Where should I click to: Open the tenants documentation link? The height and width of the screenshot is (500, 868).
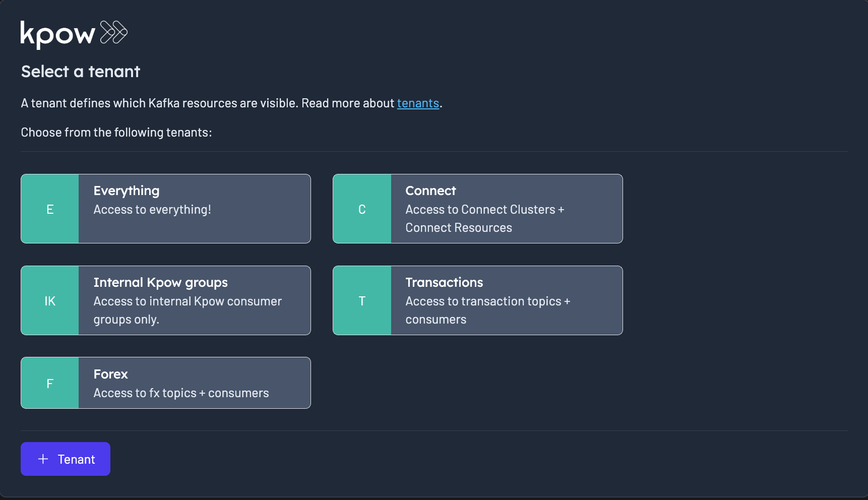point(418,103)
